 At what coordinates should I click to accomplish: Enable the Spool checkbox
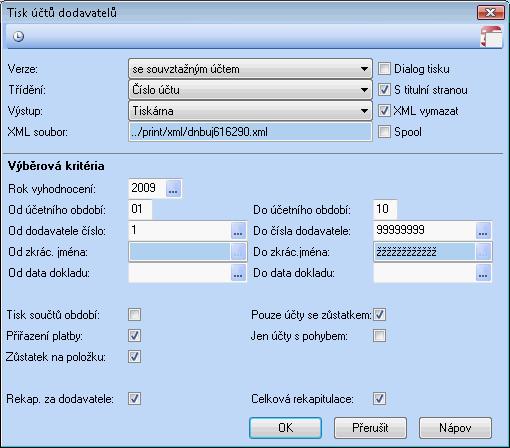pyautogui.click(x=384, y=132)
